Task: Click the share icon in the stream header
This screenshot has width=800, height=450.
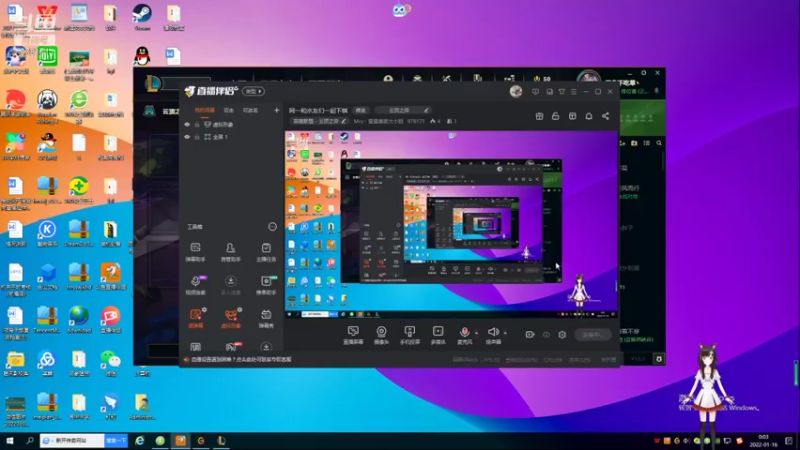Action: tap(605, 116)
